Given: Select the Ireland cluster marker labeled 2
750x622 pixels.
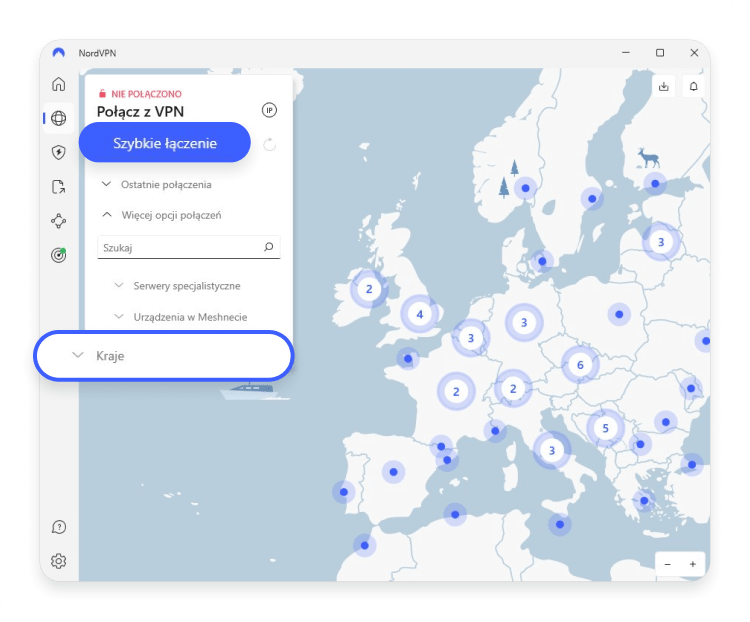Looking at the screenshot, I should tap(369, 289).
